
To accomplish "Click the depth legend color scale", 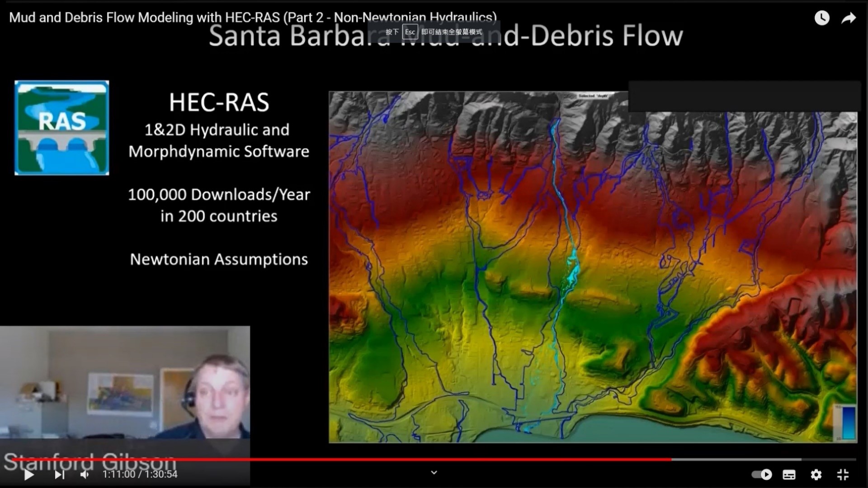I will pos(845,423).
